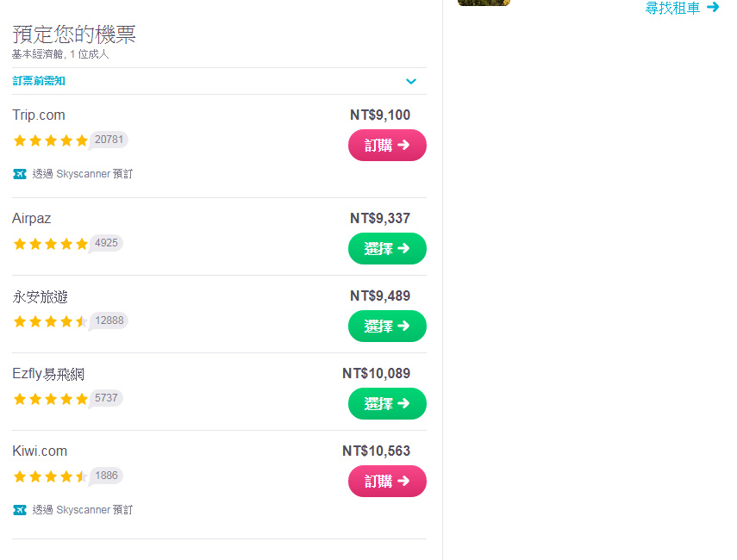Image resolution: width=737 pixels, height=560 pixels.
Task: Click the car rental thumbnail image
Action: pos(484,3)
